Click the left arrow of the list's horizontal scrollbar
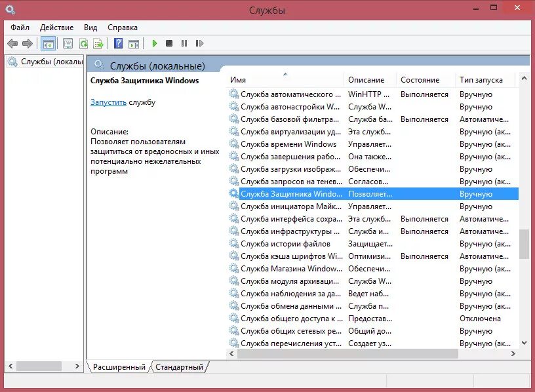The image size is (535, 392). point(231,354)
